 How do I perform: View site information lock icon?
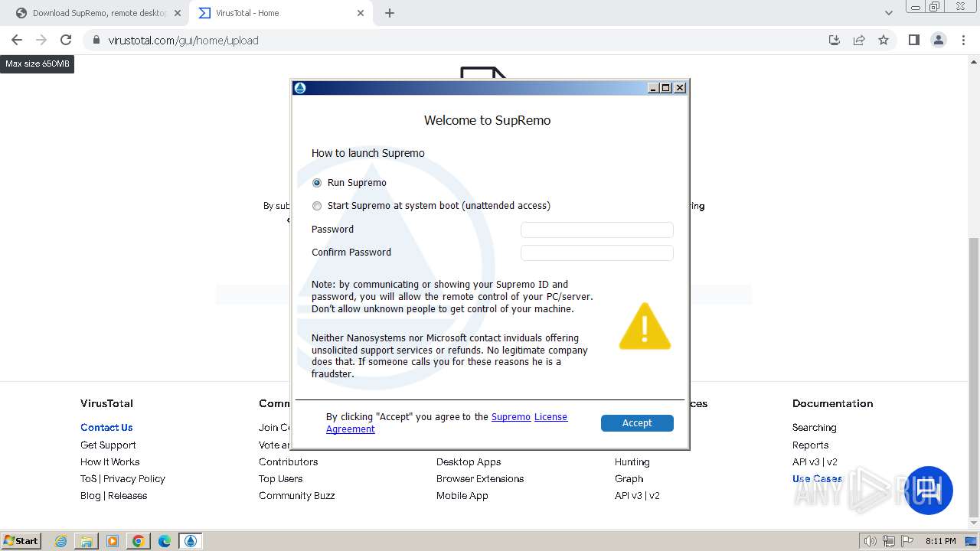point(96,41)
